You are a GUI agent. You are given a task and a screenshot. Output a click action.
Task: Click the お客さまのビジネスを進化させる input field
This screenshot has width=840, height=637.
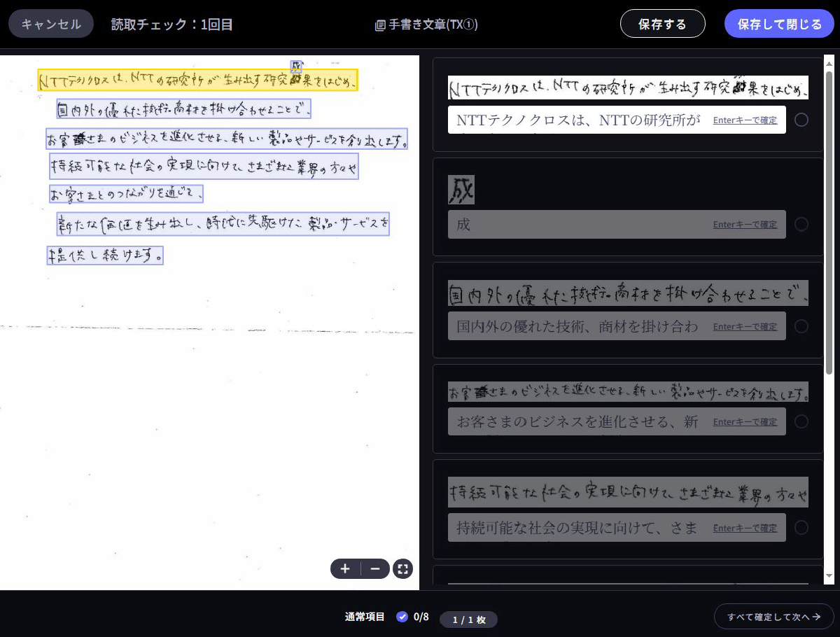point(617,421)
